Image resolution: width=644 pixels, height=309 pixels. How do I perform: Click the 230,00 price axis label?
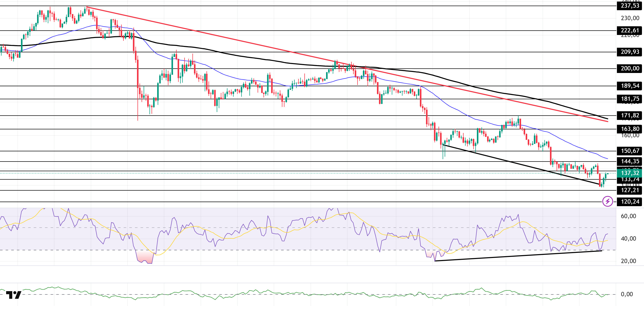630,18
